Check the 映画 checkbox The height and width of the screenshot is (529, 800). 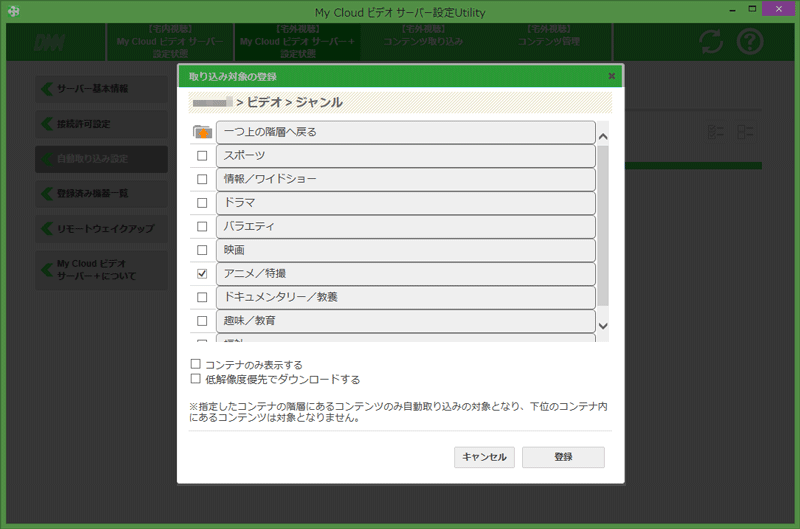(x=202, y=250)
